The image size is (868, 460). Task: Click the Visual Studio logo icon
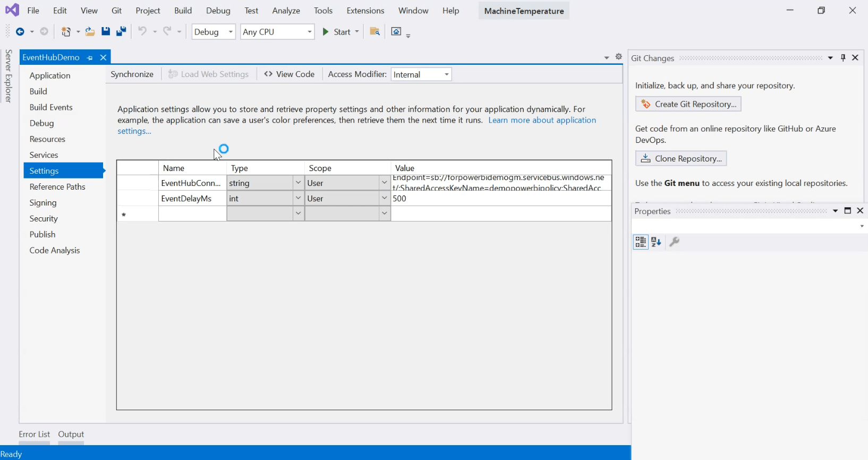click(x=12, y=10)
